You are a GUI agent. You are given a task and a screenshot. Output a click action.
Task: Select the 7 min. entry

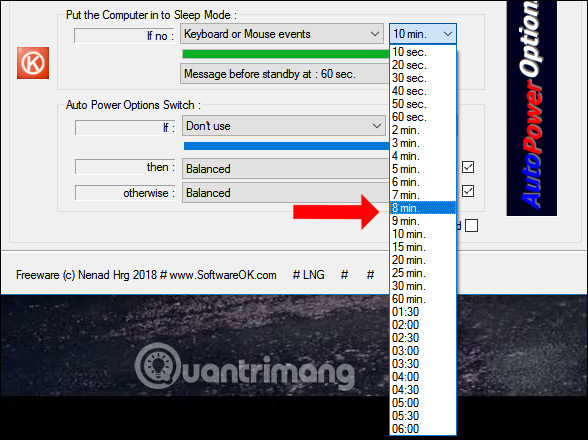point(423,195)
